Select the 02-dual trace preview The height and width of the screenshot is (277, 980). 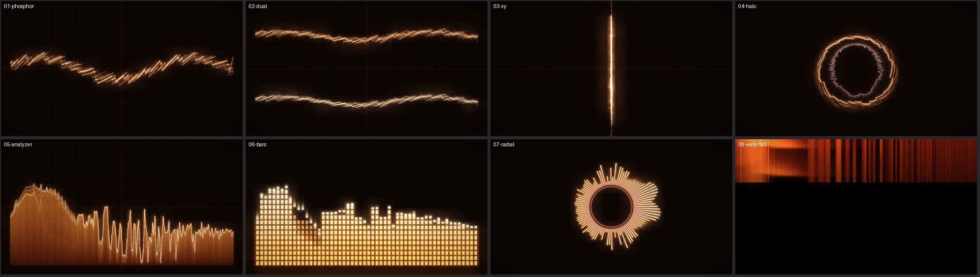[367, 69]
